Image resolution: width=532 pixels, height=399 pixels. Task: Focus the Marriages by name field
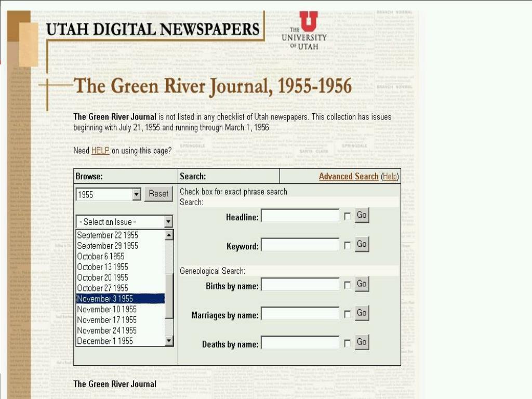tap(300, 314)
